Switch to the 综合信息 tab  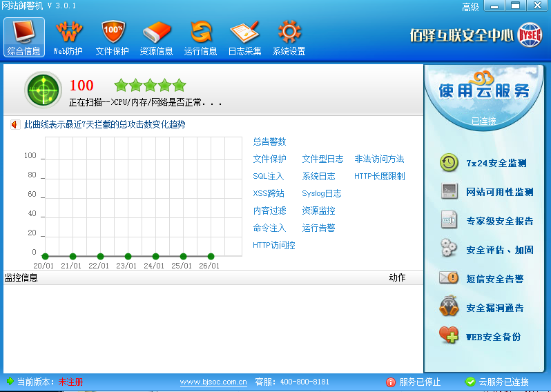pyautogui.click(x=24, y=37)
